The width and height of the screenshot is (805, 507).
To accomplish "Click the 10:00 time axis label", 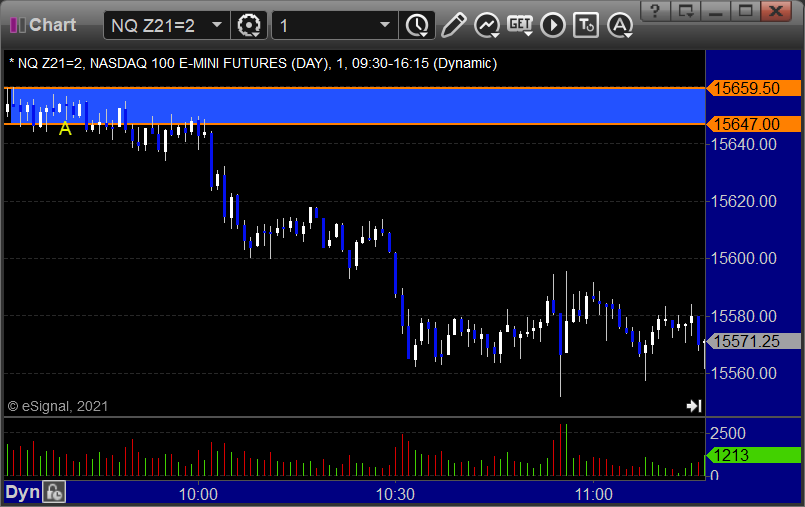I will pyautogui.click(x=198, y=494).
